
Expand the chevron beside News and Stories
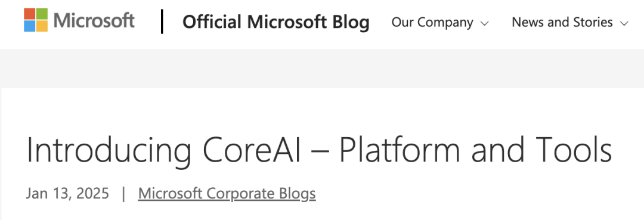pos(624,23)
